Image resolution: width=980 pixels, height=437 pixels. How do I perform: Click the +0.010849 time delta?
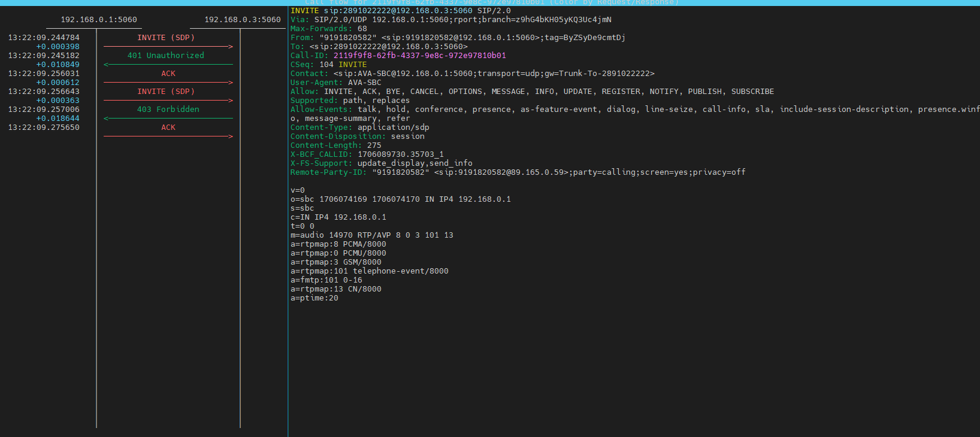[x=58, y=65]
